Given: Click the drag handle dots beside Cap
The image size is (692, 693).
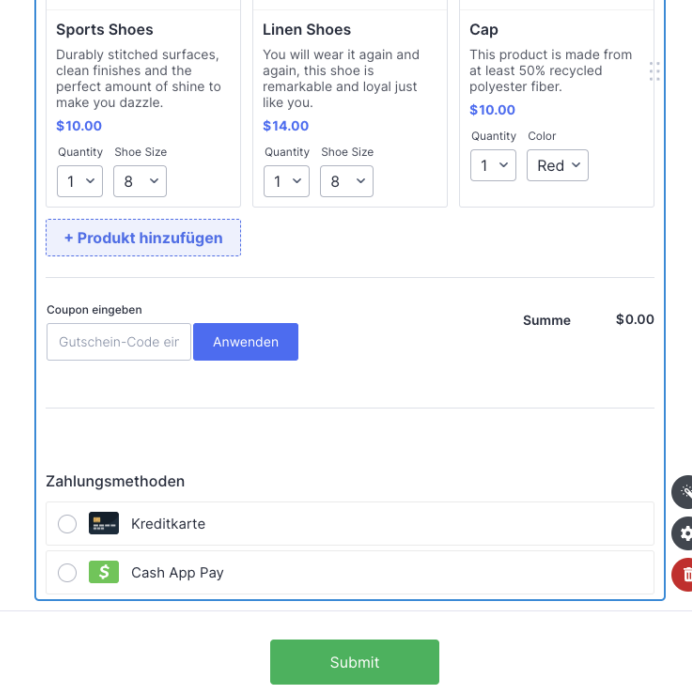Looking at the screenshot, I should tap(654, 71).
